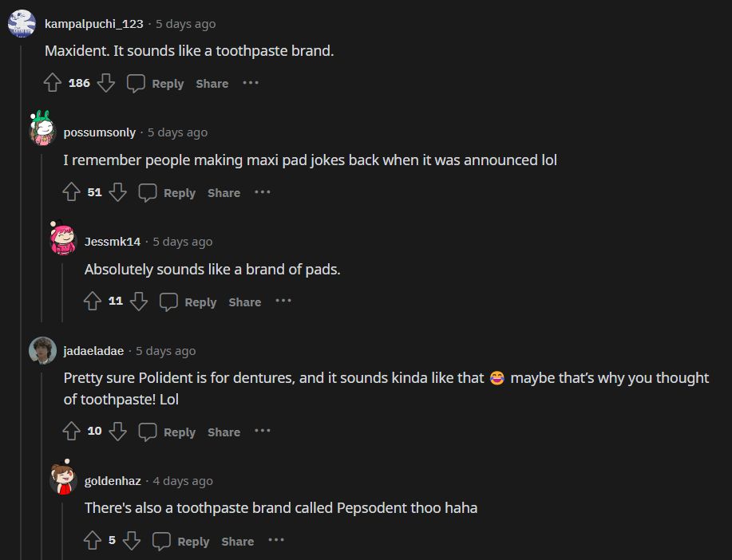Click possumsonly's avatar image
Viewport: 732px width, 560px height.
pos(42,128)
